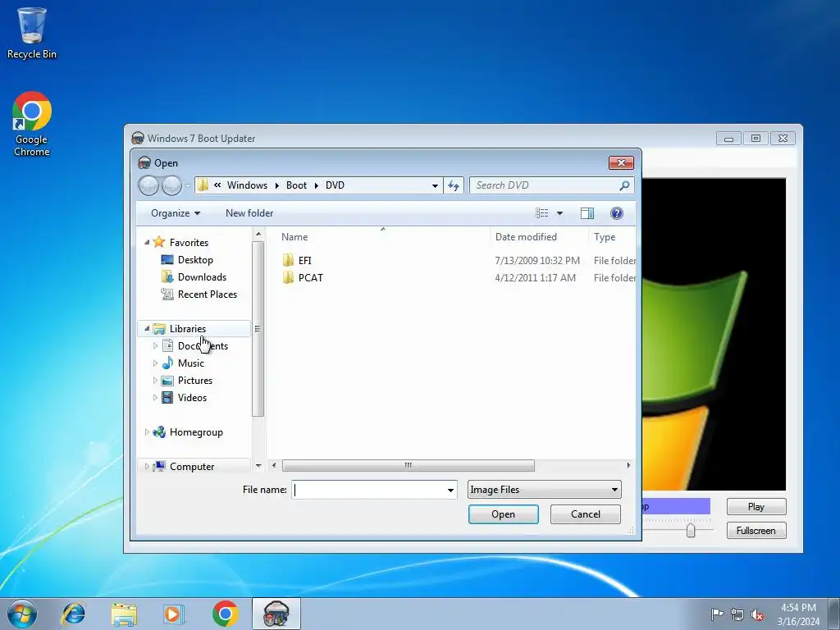Open the Windows Start orb

click(x=22, y=614)
